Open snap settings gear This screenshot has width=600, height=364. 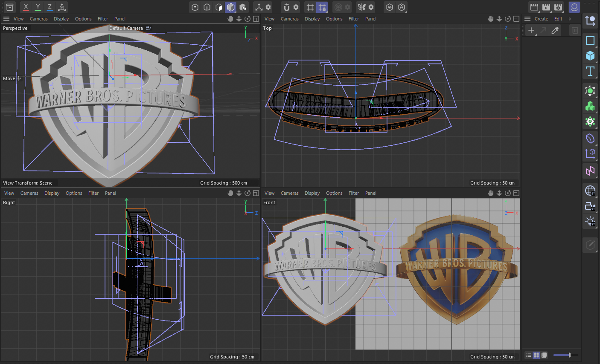[x=296, y=7]
